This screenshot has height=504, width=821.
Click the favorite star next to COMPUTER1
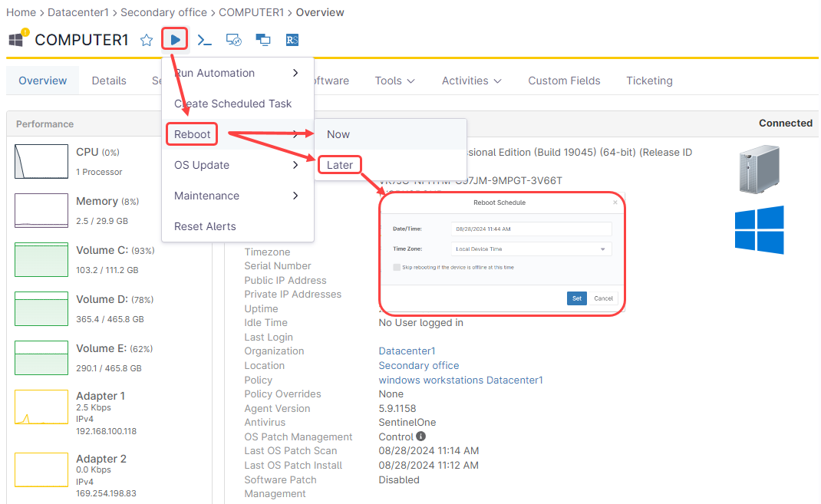tap(147, 40)
